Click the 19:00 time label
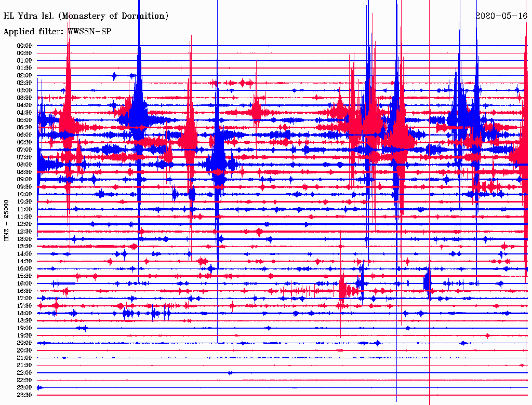This screenshot has height=405, width=532. 24,328
